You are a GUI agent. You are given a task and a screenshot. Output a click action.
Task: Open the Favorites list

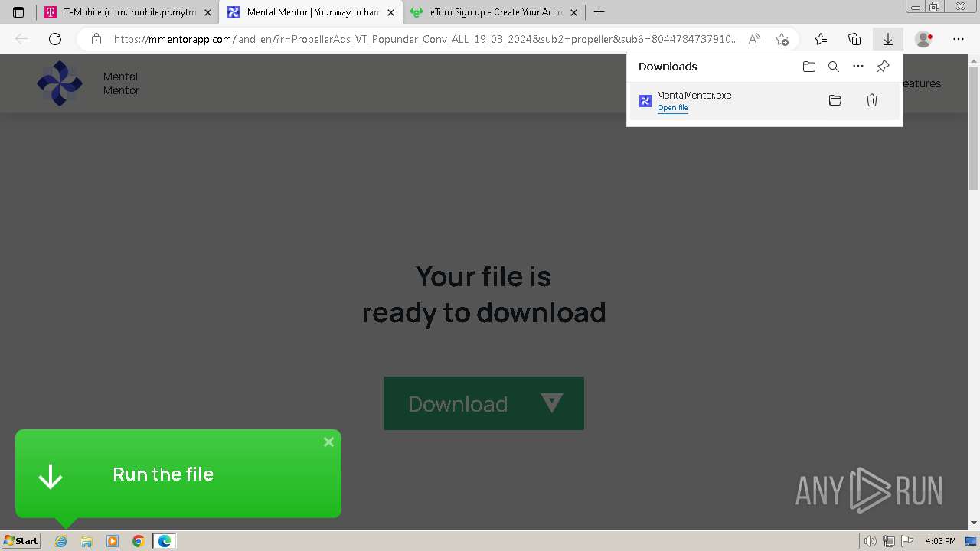(821, 39)
